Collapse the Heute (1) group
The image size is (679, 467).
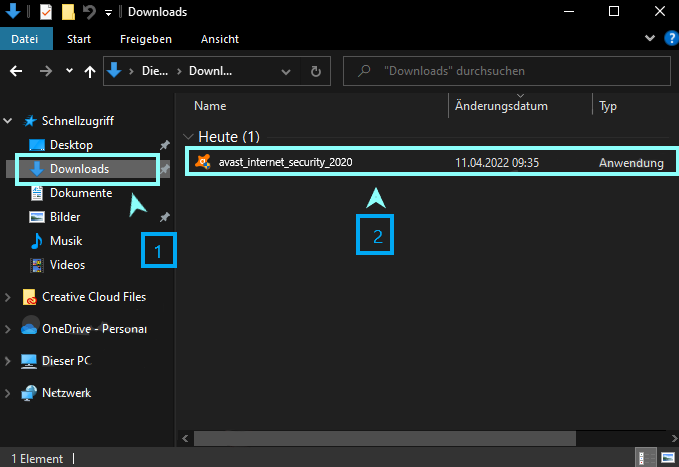click(x=188, y=137)
